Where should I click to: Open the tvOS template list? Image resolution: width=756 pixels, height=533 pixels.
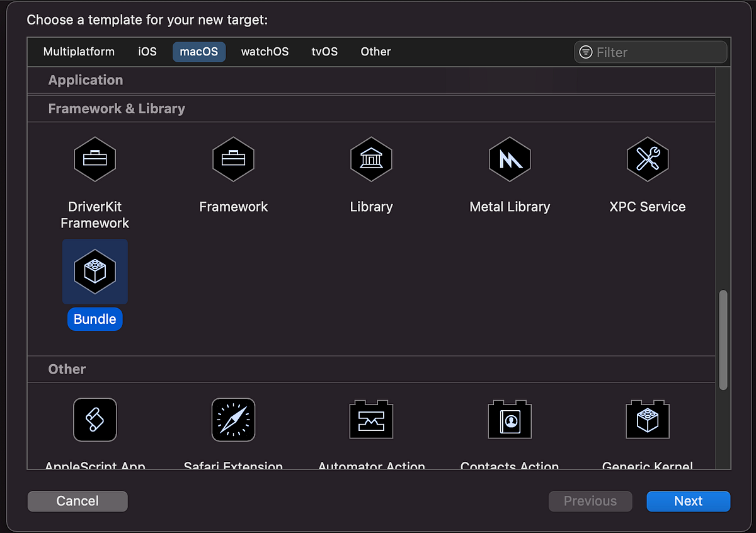pyautogui.click(x=324, y=52)
